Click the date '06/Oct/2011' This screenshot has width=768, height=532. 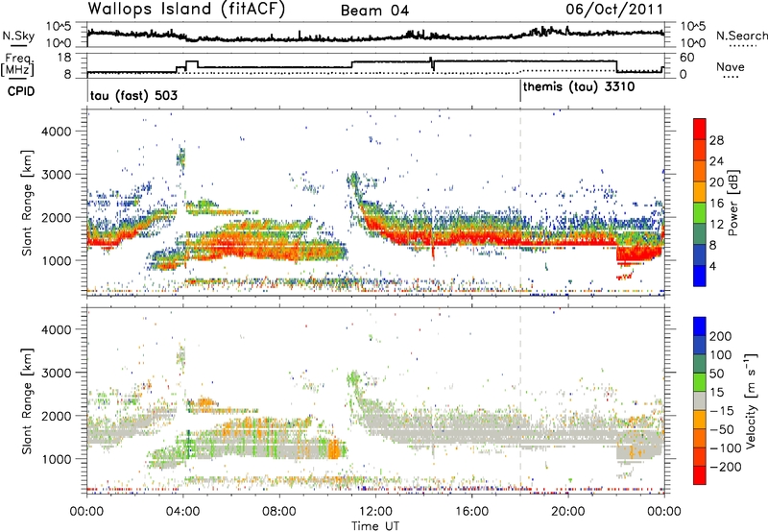(x=614, y=10)
